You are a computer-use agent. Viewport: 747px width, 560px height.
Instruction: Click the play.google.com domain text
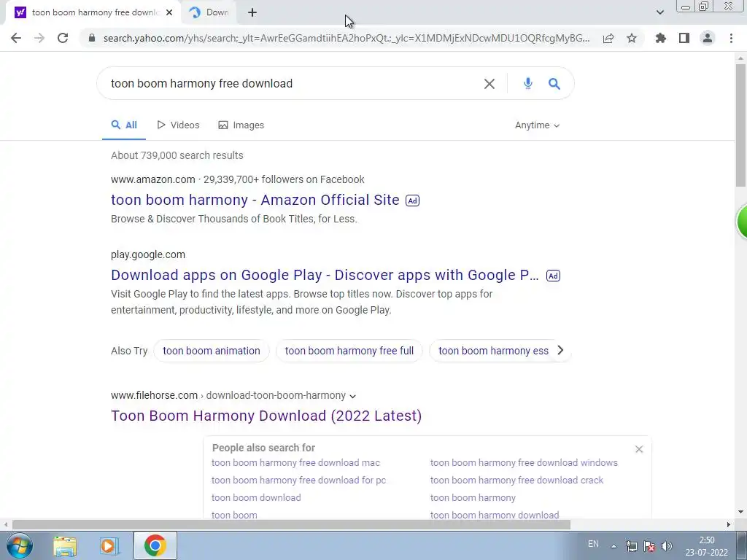coord(148,254)
